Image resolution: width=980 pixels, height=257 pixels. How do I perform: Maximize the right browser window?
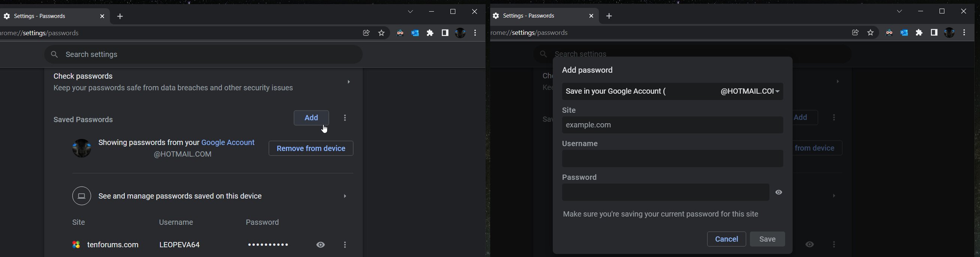[943, 11]
